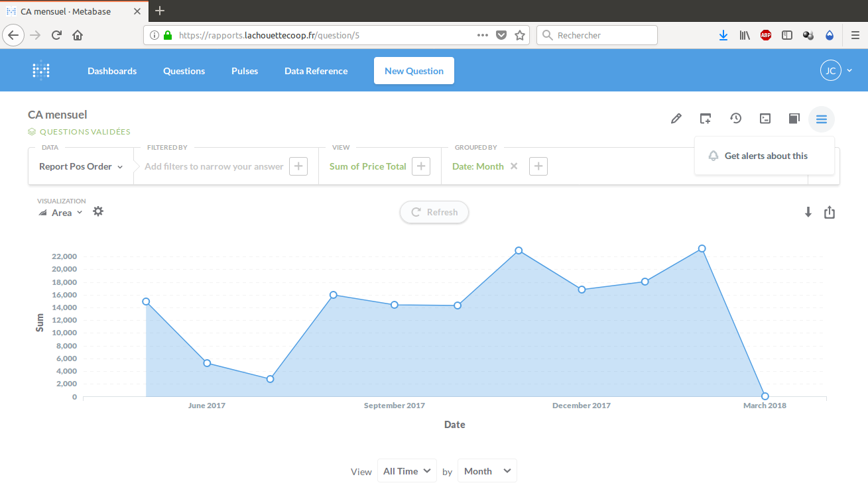868x495 pixels.
Task: Open the All Time view dropdown
Action: click(x=407, y=471)
